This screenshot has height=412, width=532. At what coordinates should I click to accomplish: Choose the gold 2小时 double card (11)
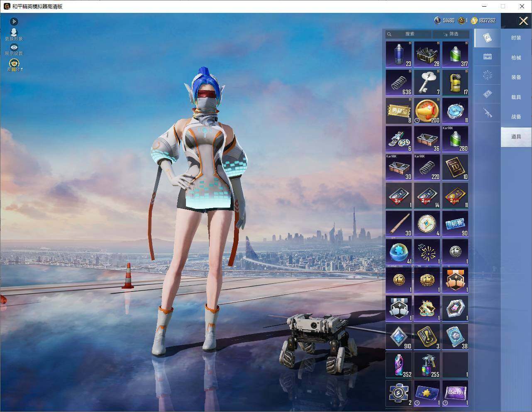[455, 195]
